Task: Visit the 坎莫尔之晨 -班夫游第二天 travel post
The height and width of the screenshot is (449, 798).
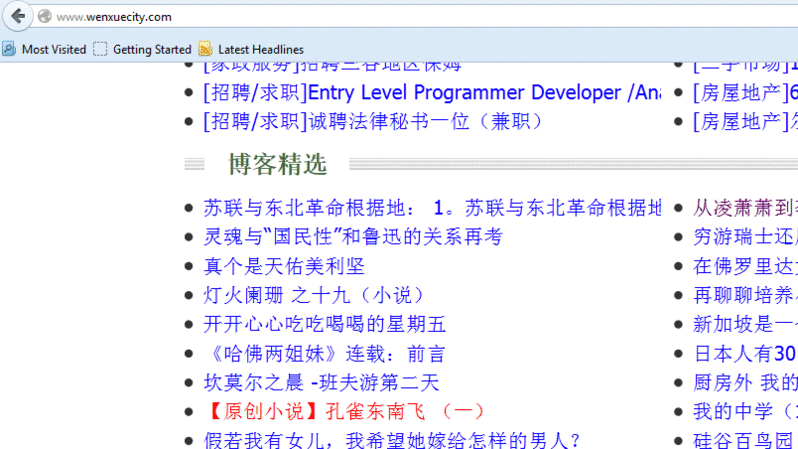Action: click(x=321, y=382)
